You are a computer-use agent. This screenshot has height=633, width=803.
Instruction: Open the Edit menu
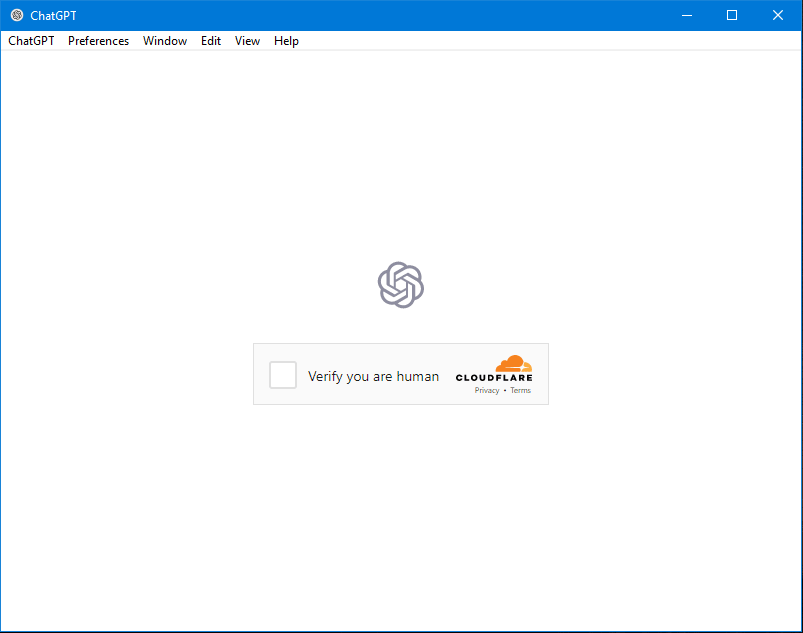(x=211, y=41)
